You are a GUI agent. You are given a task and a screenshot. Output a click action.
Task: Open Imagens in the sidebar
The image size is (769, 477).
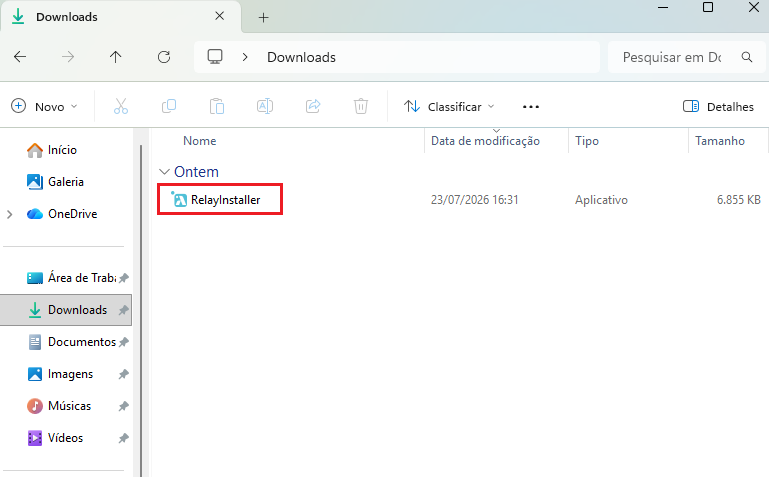click(x=70, y=374)
